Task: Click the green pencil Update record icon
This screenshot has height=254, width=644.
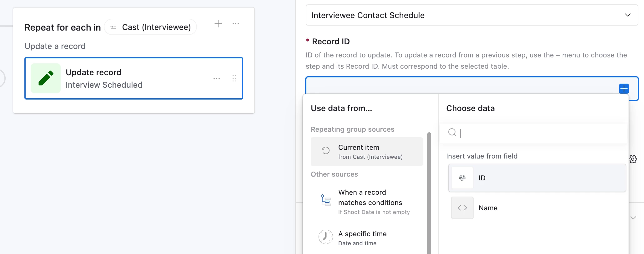Action: 46,78
